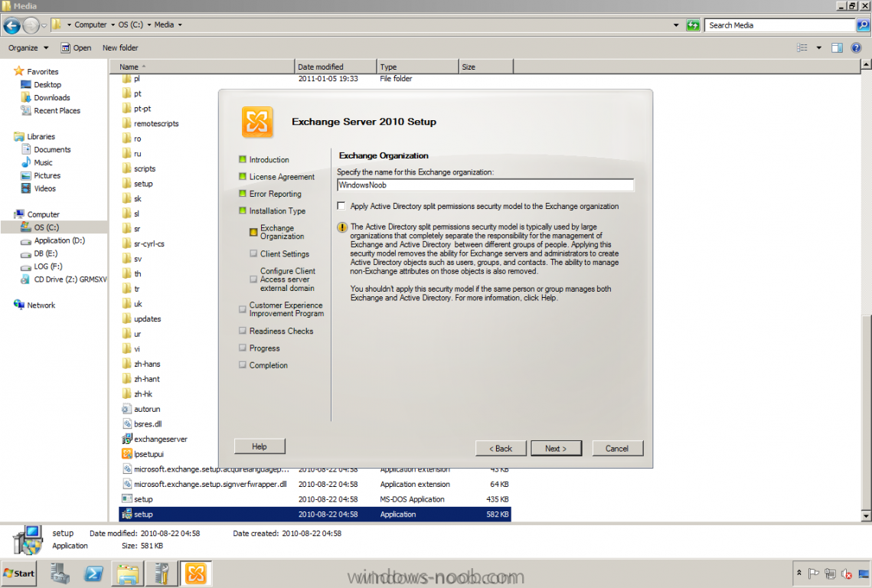
Task: Switch to Exchange Setup taskbar icon
Action: click(196, 573)
